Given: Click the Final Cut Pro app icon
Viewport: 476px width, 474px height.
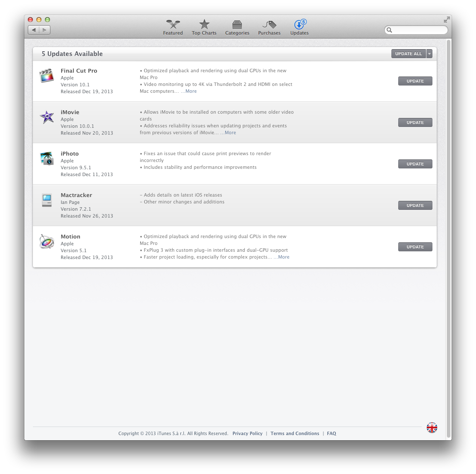Looking at the screenshot, I should point(47,76).
